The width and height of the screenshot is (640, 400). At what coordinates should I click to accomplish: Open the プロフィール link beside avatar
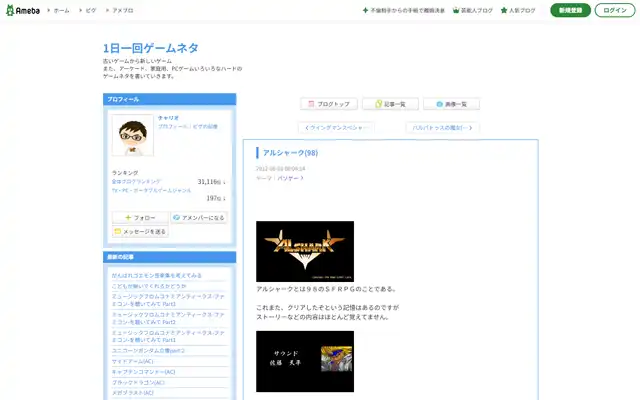[172, 127]
